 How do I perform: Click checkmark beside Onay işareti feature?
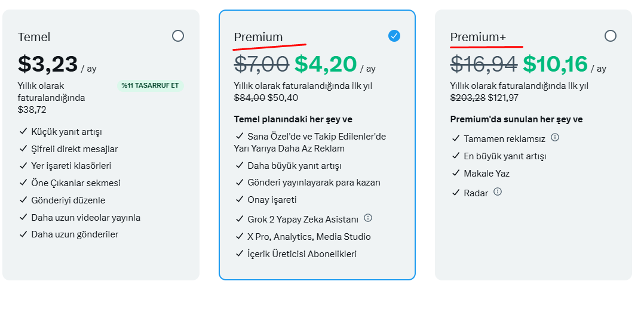click(240, 199)
